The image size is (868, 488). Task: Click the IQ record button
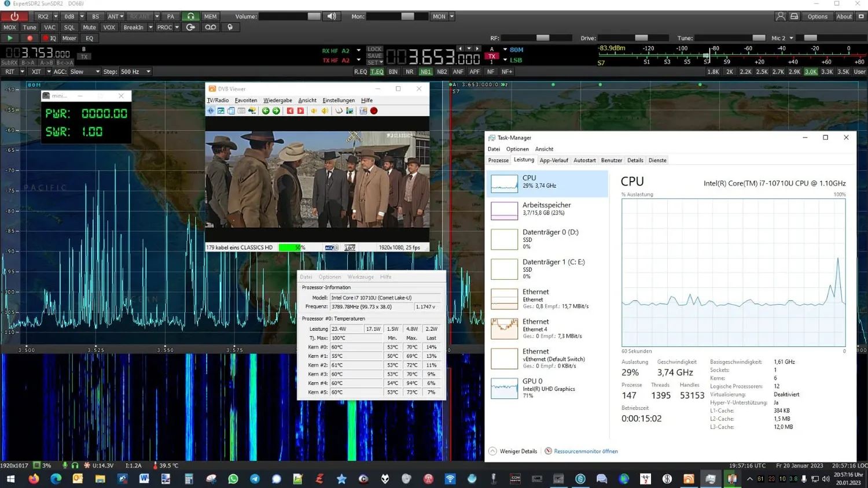[49, 38]
